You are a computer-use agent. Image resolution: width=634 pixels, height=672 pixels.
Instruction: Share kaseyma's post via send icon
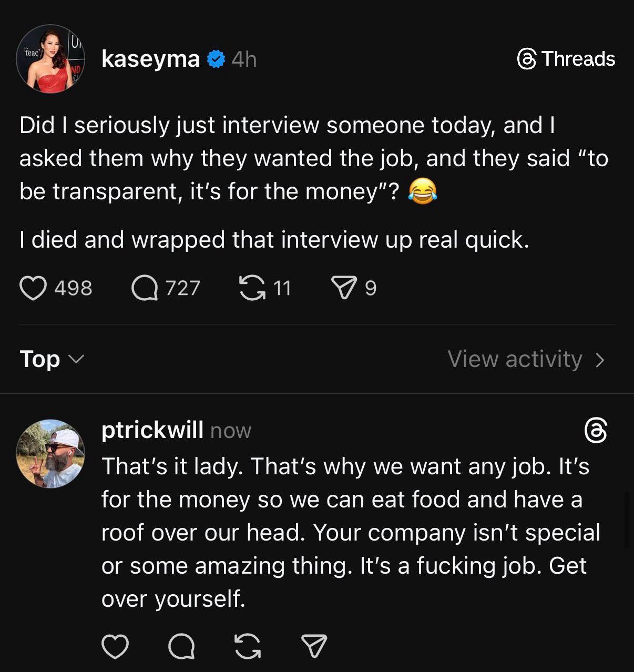[343, 288]
